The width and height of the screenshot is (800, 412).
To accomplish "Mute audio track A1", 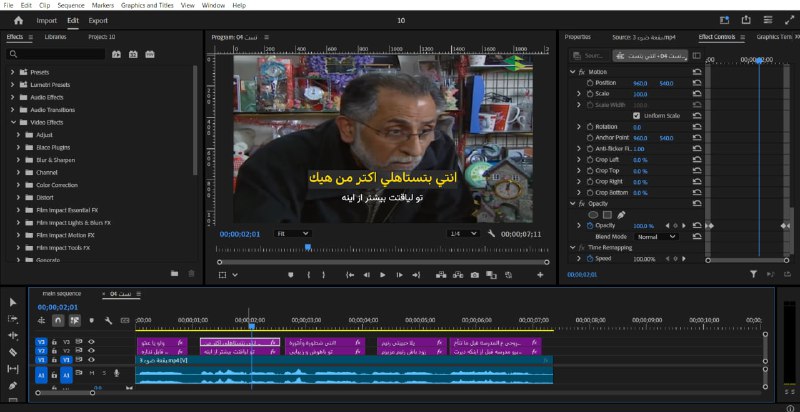I will pos(92,373).
